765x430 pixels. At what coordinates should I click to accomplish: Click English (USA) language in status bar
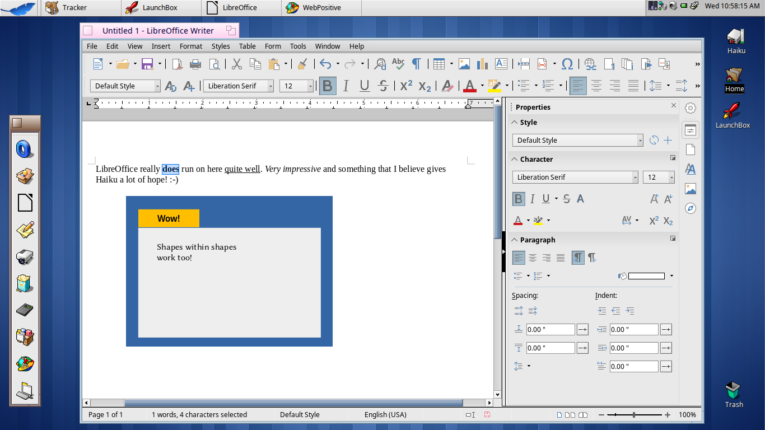[385, 414]
